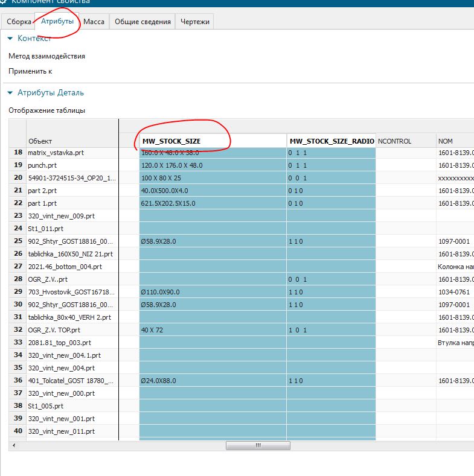The width and height of the screenshot is (474, 476).
Task: Click the NOM column header
Action: coord(455,141)
